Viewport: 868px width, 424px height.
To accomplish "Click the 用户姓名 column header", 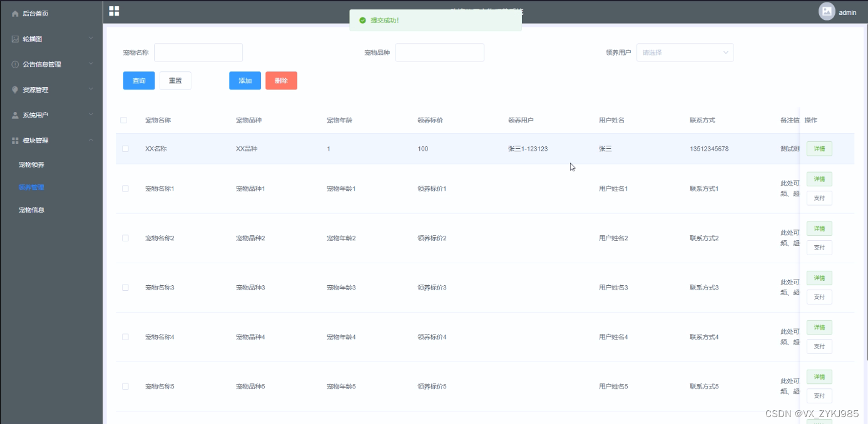I will pyautogui.click(x=611, y=120).
